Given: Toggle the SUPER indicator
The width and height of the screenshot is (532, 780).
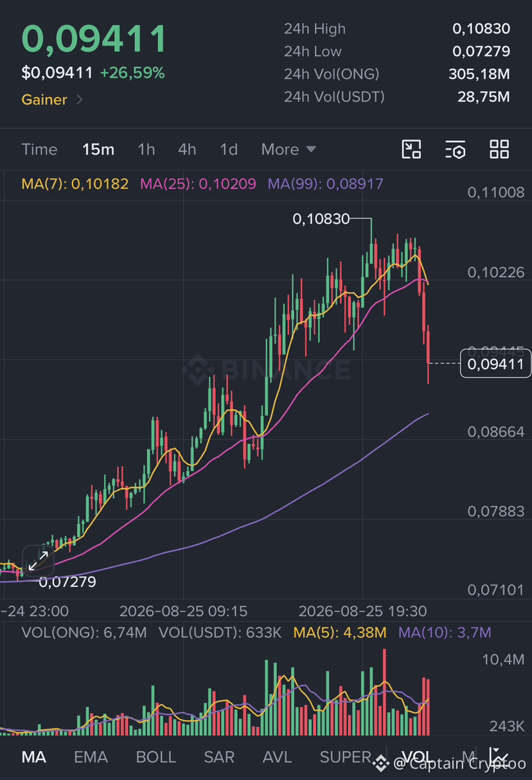Looking at the screenshot, I should pos(346,757).
